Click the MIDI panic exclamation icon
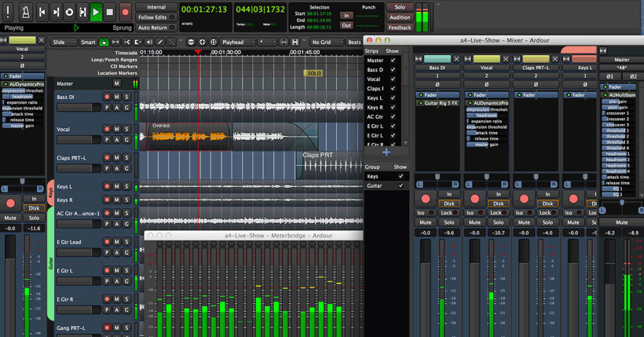Viewport: 644px width, 337px height. point(8,11)
